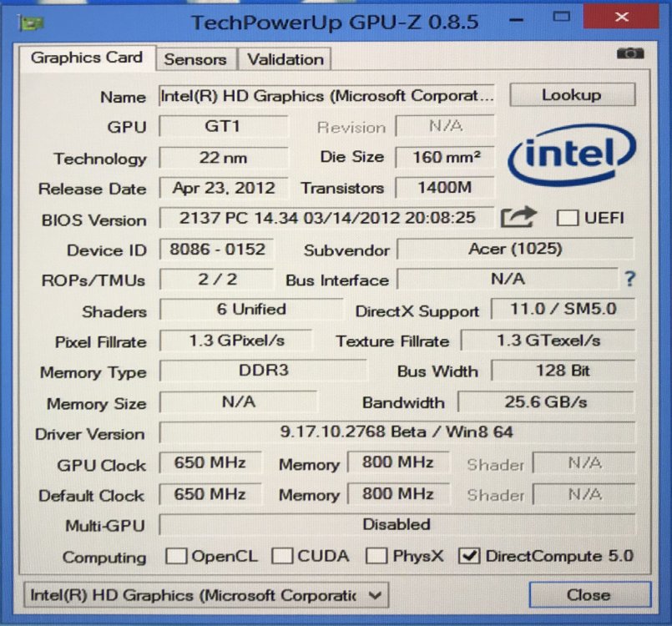This screenshot has width=672, height=626.
Task: Toggle the DirectCompute 5.0 checkbox
Action: pos(469,556)
